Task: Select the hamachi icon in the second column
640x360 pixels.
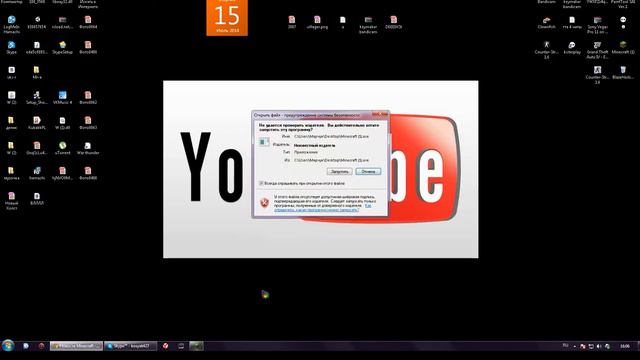Action: pos(37,173)
